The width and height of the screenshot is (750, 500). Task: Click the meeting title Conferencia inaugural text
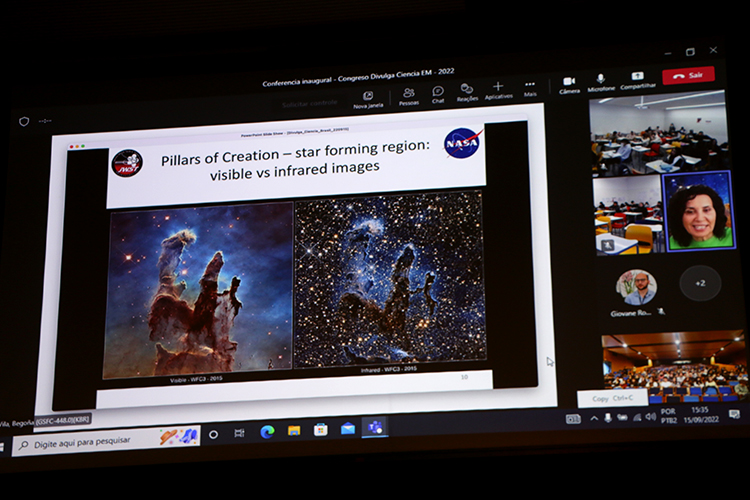pos(358,77)
